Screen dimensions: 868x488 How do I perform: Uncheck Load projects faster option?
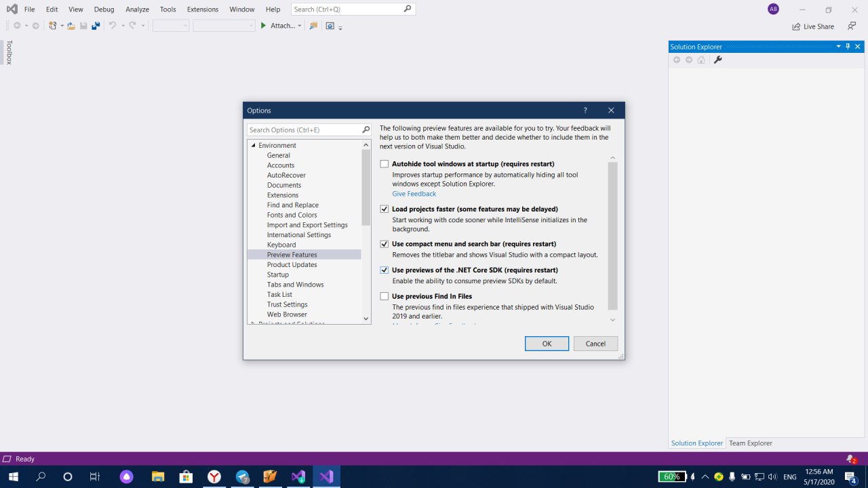pos(384,209)
